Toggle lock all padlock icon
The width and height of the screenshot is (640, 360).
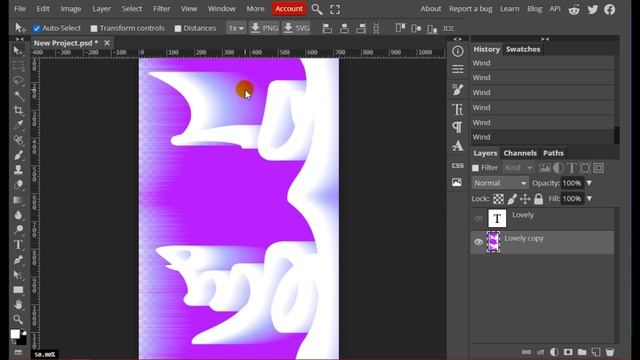point(539,199)
